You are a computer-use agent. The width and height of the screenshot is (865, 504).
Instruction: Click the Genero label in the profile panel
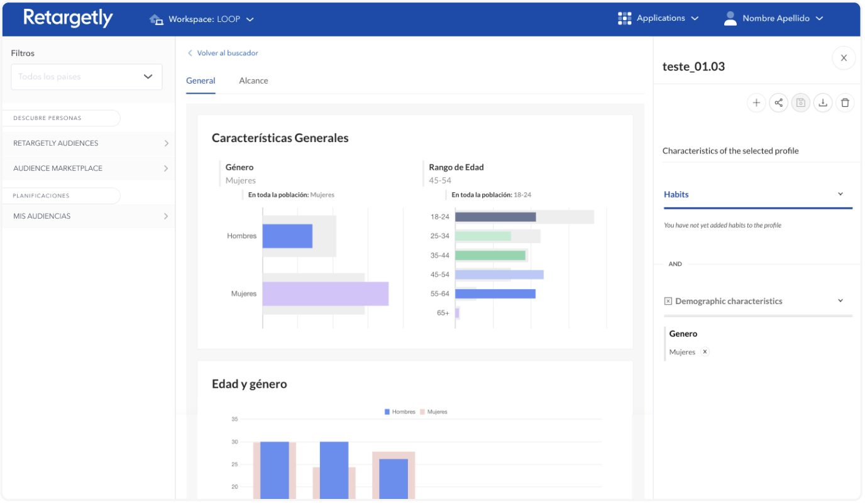pos(683,334)
